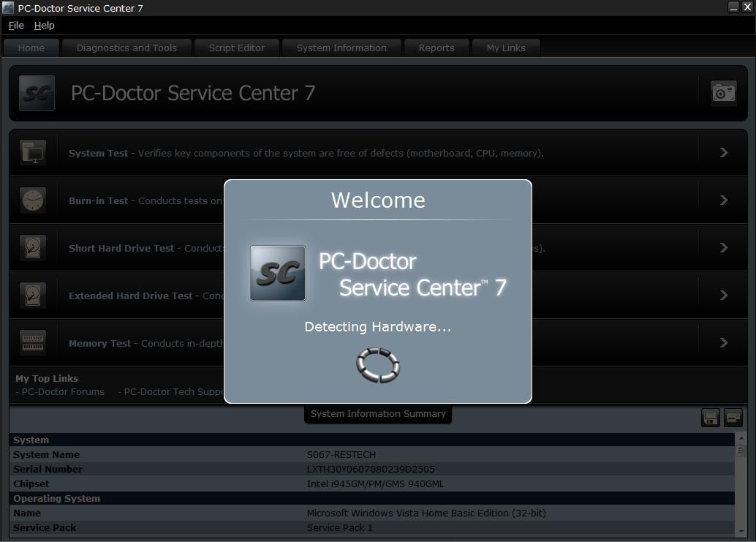Open the Memory Test keyboard icon

pyautogui.click(x=33, y=342)
